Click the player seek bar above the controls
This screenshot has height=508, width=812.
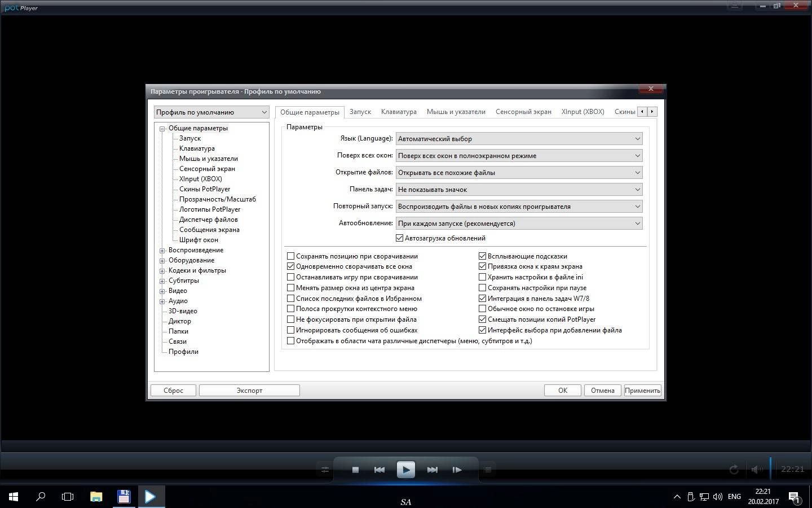pos(406,446)
